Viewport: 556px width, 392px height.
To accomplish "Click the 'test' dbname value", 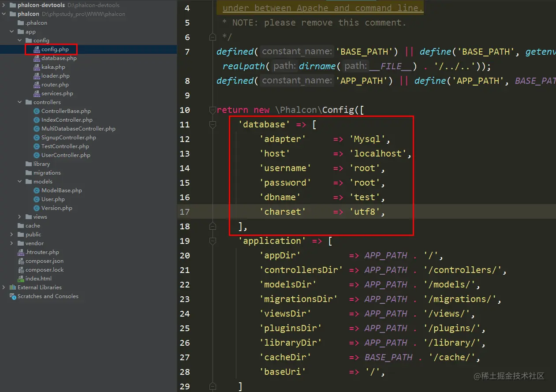I will click(x=365, y=197).
